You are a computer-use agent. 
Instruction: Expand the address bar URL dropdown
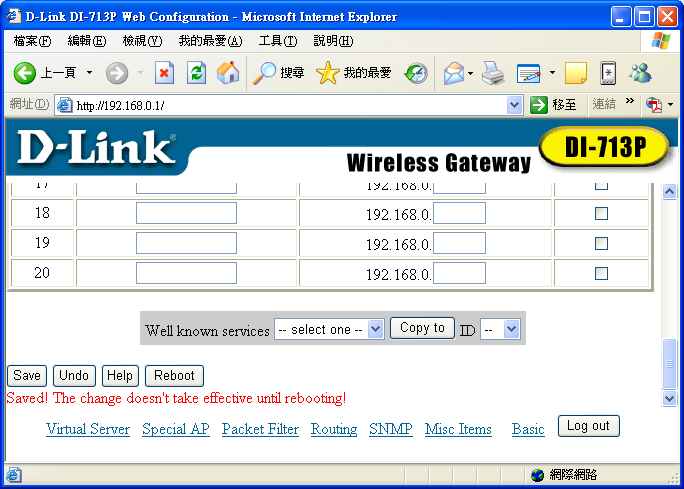pyautogui.click(x=515, y=105)
